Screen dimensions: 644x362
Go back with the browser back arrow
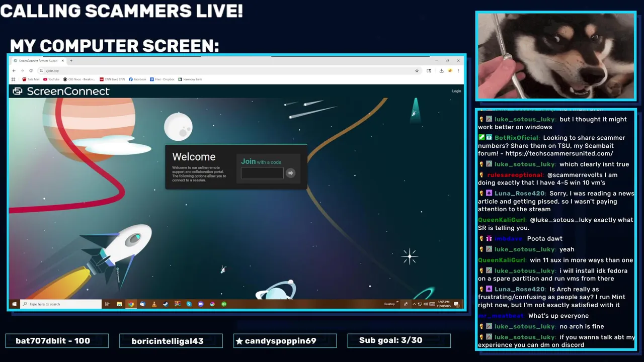coord(14,70)
